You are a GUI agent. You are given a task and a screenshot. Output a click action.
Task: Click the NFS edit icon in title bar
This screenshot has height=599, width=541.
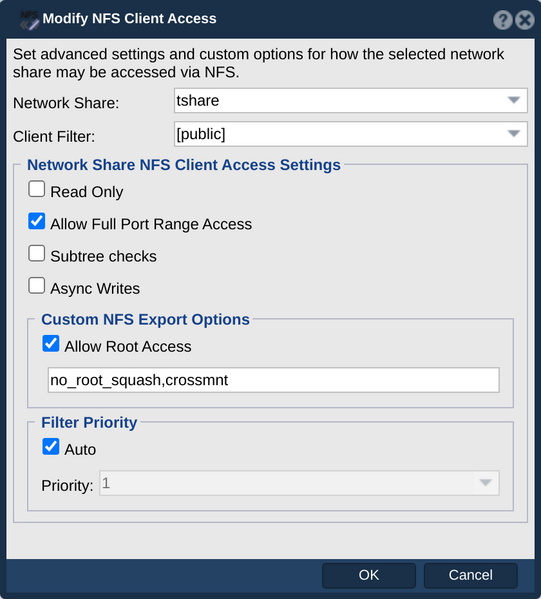click(x=29, y=20)
